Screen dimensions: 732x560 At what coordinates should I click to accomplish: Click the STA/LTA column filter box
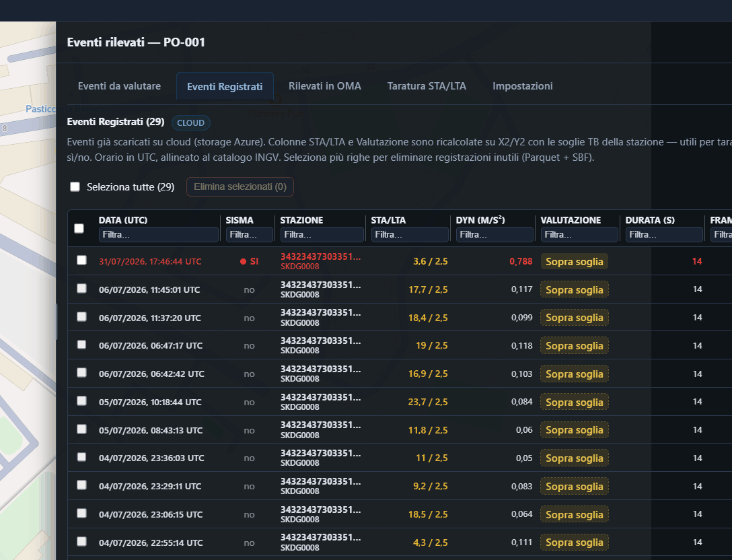click(x=410, y=234)
